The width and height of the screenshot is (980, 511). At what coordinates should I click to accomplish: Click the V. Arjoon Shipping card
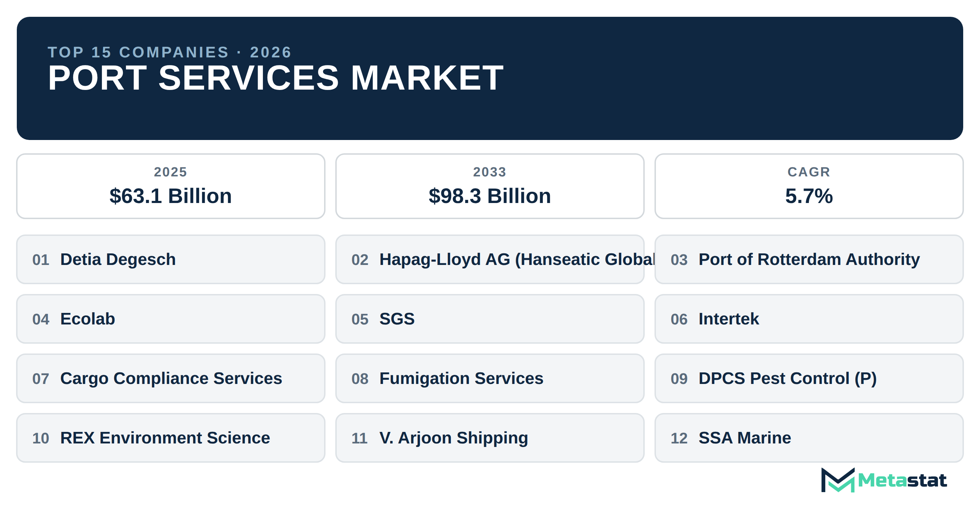coord(490,437)
